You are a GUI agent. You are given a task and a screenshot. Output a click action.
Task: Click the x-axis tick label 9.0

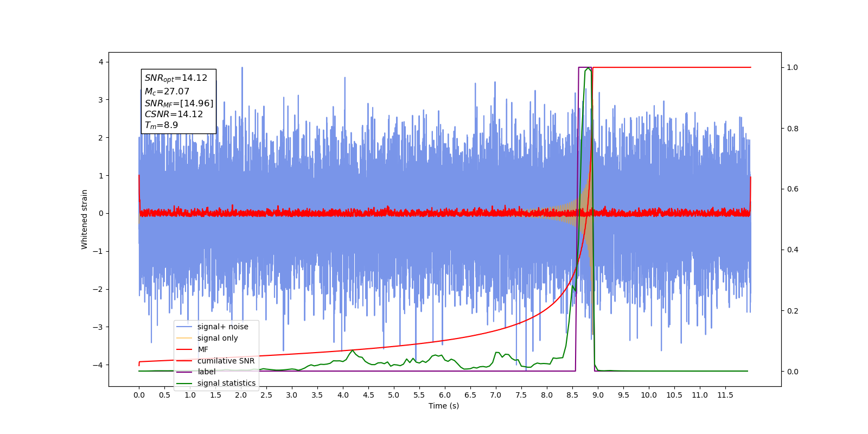(x=598, y=395)
